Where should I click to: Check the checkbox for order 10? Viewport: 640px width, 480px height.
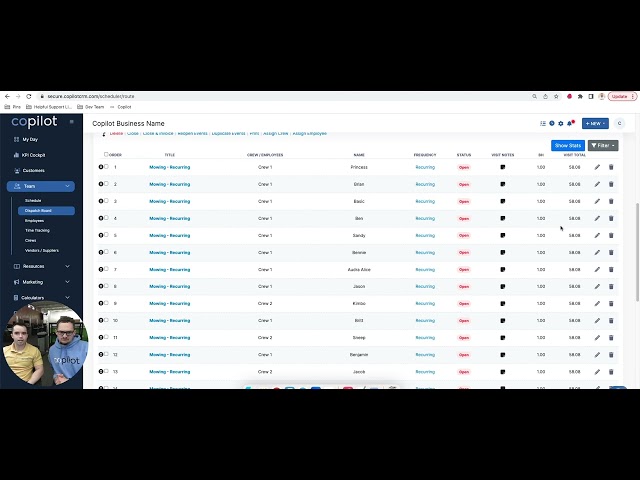(x=106, y=320)
